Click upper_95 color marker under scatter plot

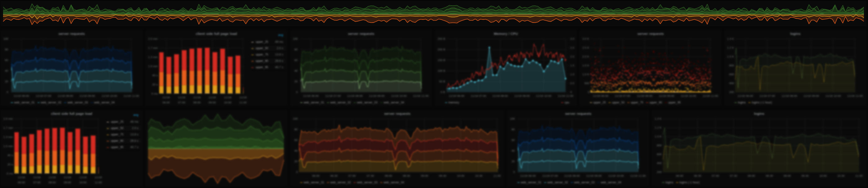pos(666,103)
